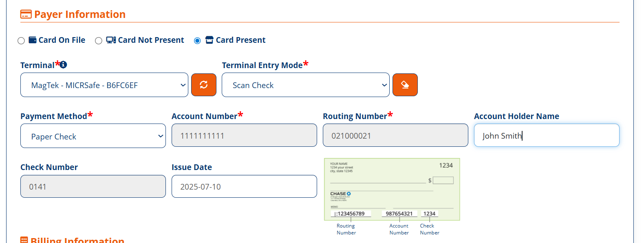The width and height of the screenshot is (644, 243).
Task: Click the Account Number field
Action: tap(244, 135)
